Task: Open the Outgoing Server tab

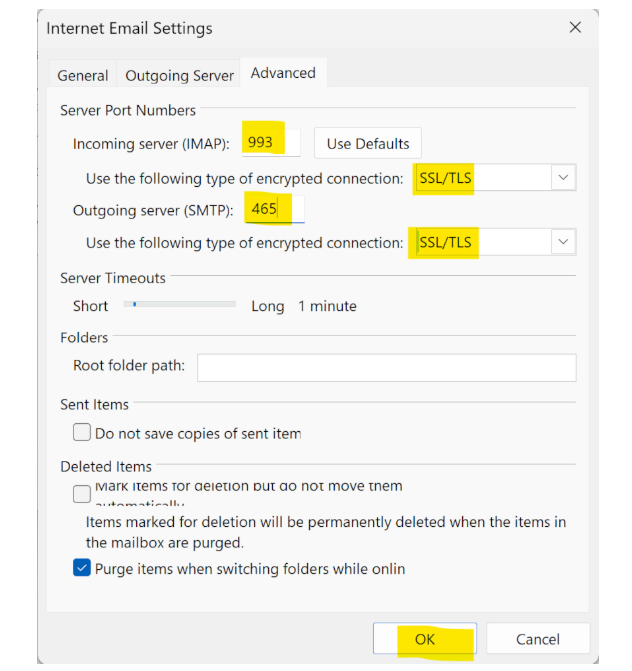Action: [179, 75]
